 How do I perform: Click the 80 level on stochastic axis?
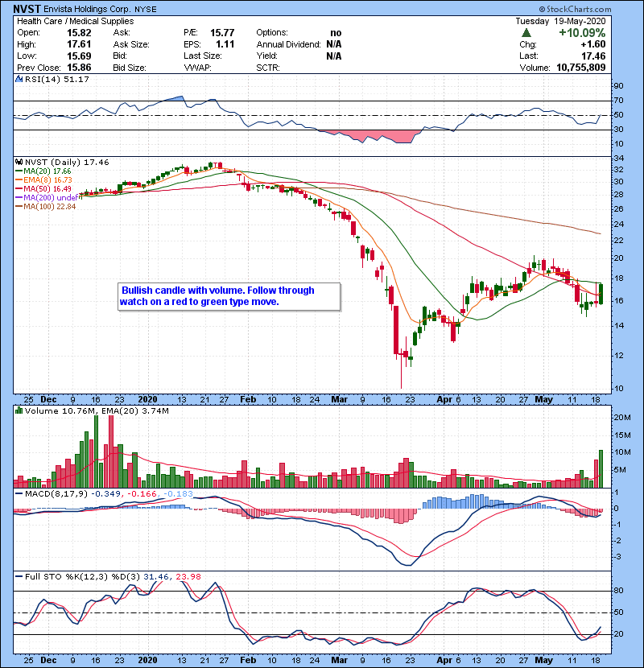pos(618,591)
